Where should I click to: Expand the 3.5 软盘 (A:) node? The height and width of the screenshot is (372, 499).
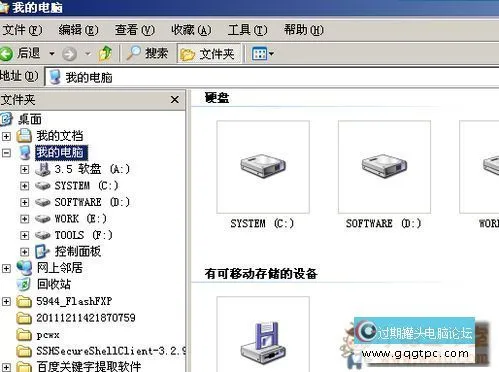[x=24, y=169]
